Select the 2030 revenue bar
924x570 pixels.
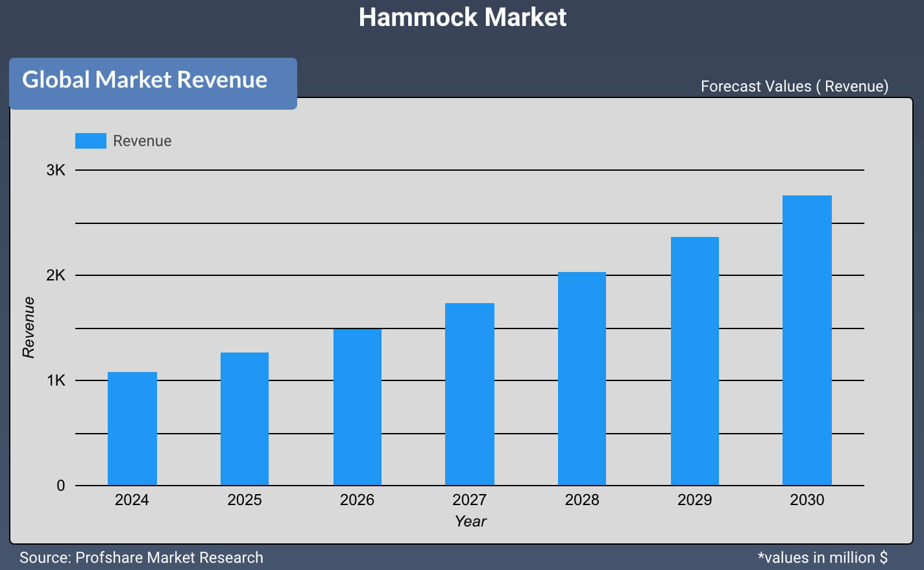[x=807, y=340]
